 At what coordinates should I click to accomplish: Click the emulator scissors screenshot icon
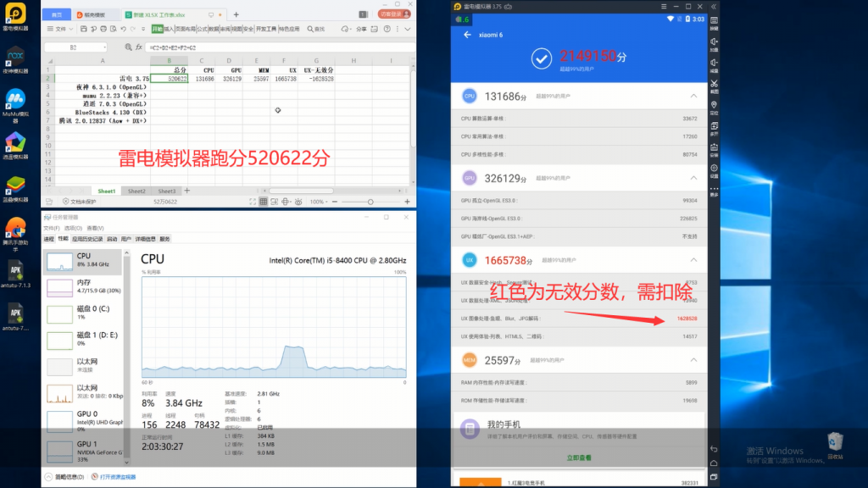(714, 84)
